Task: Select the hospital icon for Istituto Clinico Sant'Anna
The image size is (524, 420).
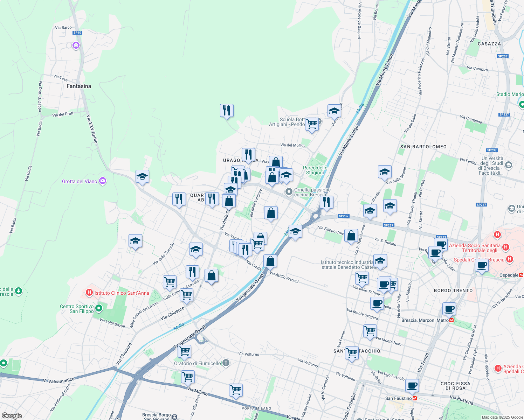Action: (x=89, y=293)
